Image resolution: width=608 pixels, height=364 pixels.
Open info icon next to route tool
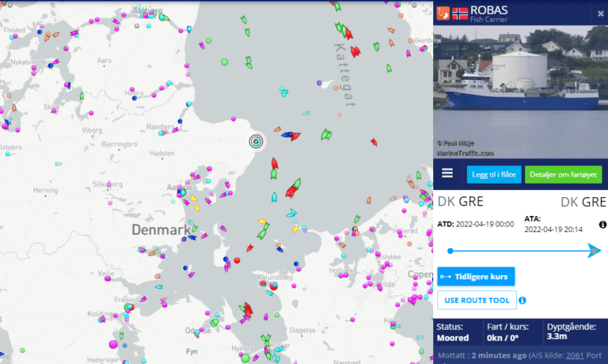[x=522, y=301]
